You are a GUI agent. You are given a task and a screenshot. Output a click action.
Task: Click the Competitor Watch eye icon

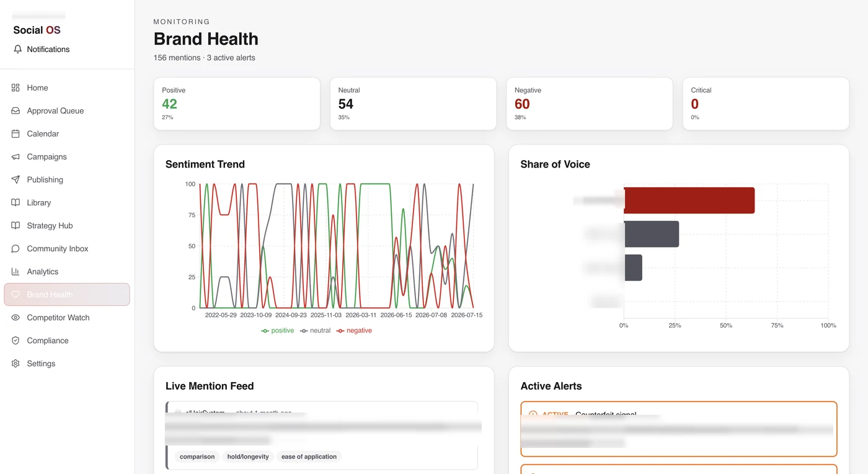point(15,317)
